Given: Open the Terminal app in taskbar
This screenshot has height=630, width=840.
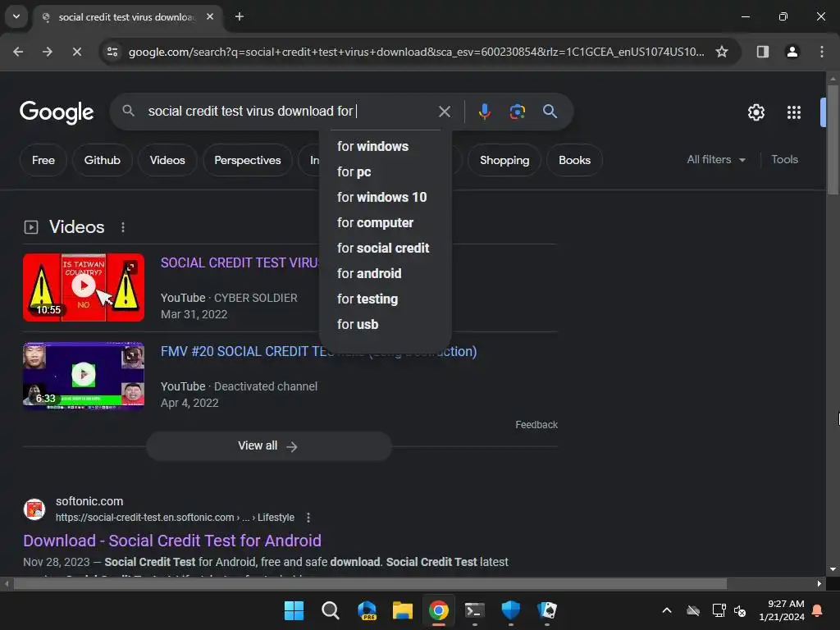Looking at the screenshot, I should pos(475,610).
